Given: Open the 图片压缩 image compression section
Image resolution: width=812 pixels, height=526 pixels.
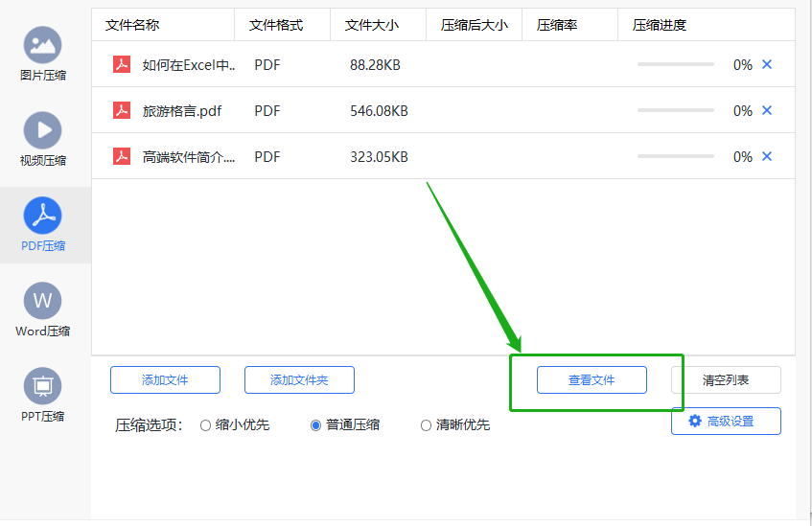Looking at the screenshot, I should tap(43, 54).
